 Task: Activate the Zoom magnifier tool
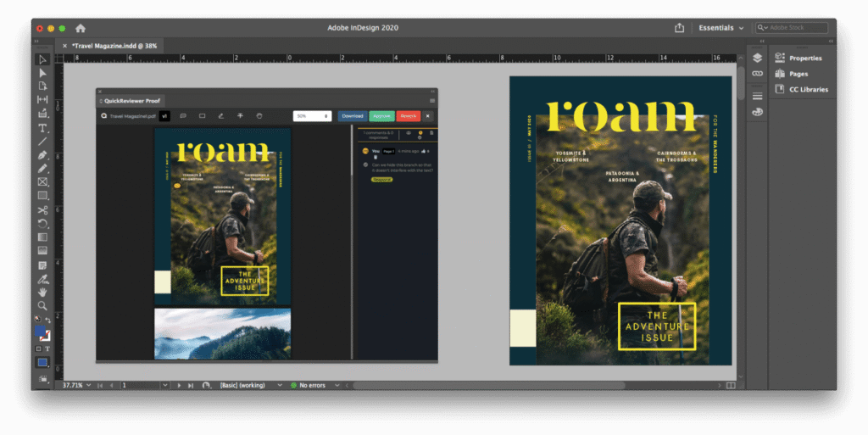tap(42, 305)
